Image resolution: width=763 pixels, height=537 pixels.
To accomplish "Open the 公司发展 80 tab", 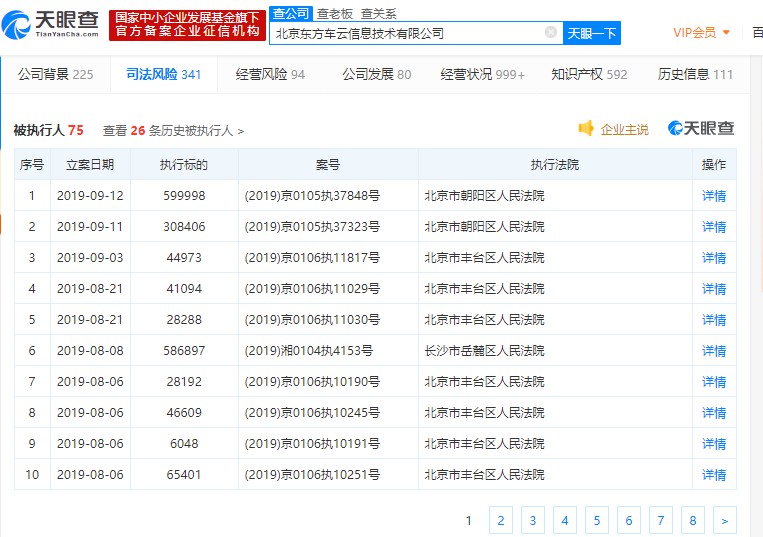I will [377, 74].
